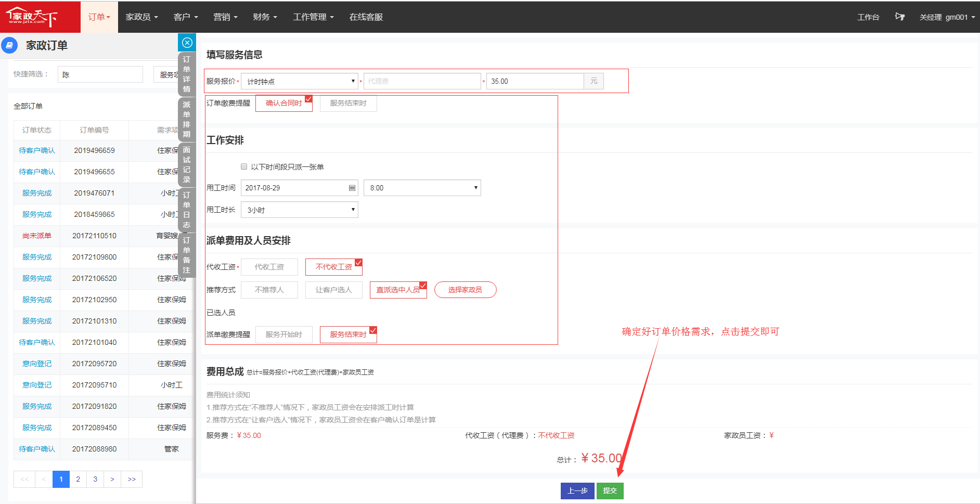The image size is (980, 504).
Task: Select 让客户选人 recommend option
Action: coord(334,290)
